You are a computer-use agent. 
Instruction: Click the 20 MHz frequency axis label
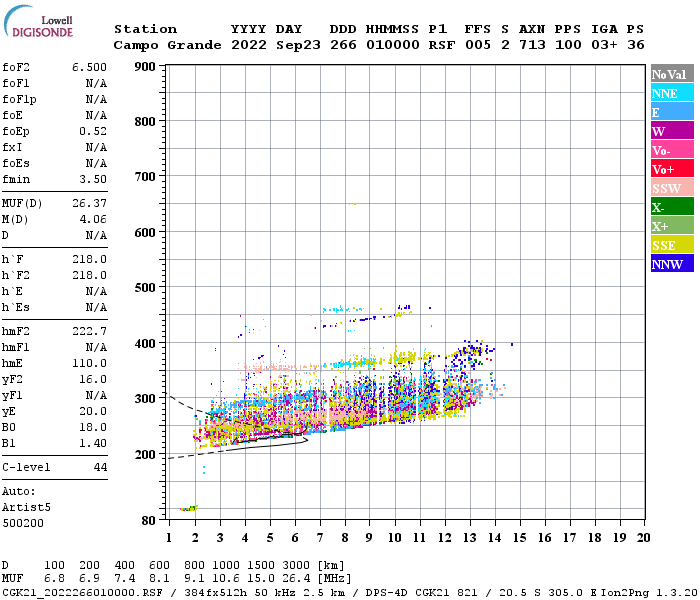(x=643, y=538)
